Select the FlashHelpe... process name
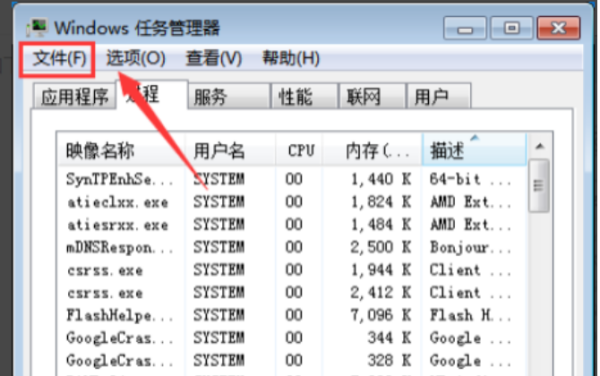This screenshot has width=600, height=376. click(119, 316)
